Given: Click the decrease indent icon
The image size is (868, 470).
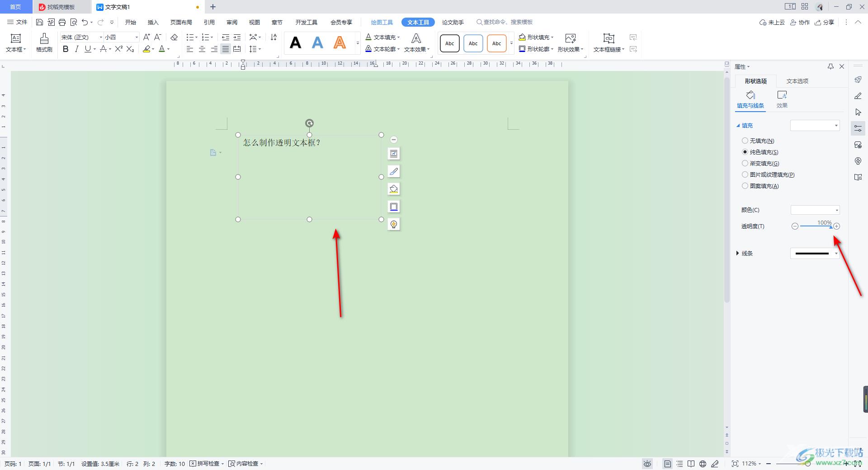Looking at the screenshot, I should [225, 37].
